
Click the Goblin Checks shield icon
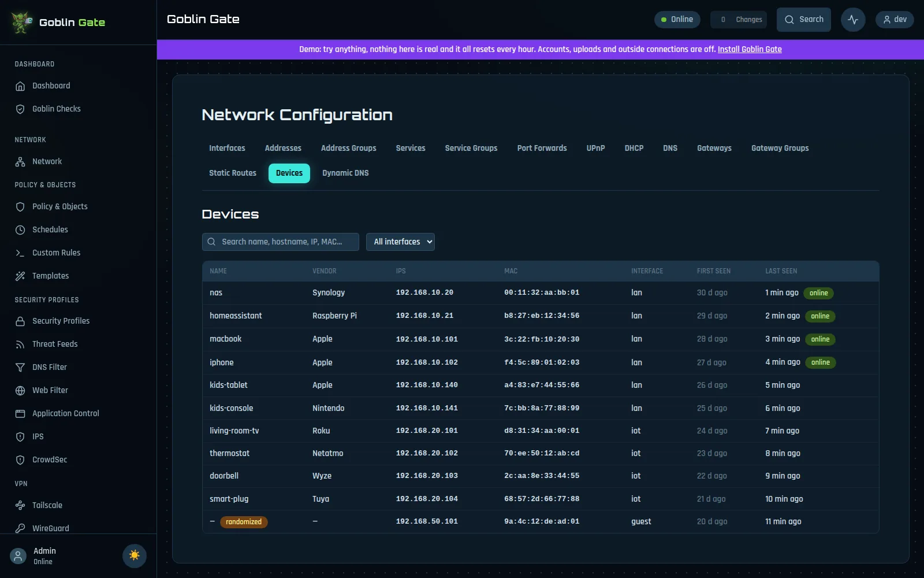tap(20, 109)
